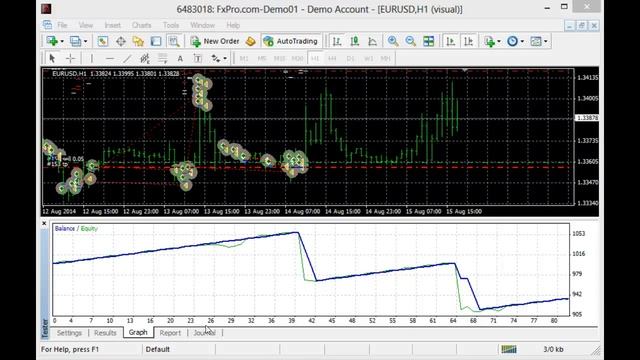The height and width of the screenshot is (360, 640).
Task: Open the Window menu
Action: pyautogui.click(x=202, y=25)
